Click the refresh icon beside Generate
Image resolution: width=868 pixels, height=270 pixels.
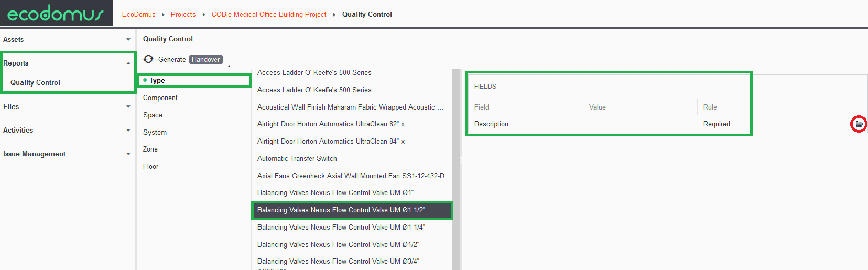[x=148, y=59]
